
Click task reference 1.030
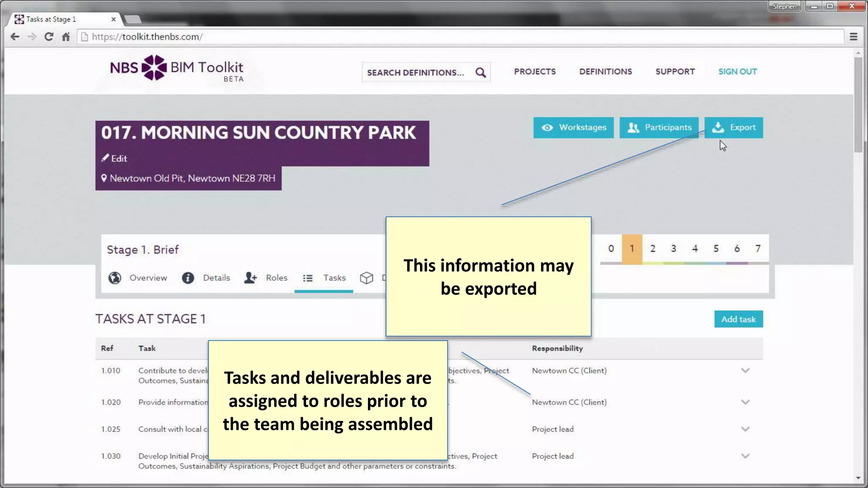[111, 456]
